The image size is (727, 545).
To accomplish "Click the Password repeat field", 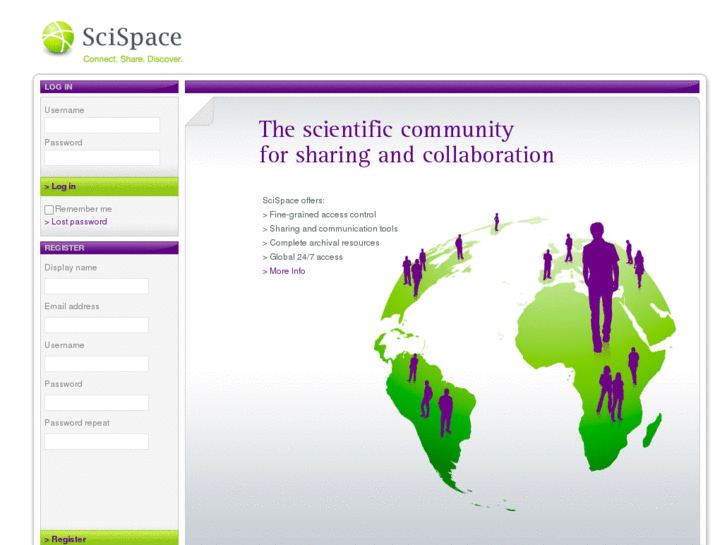I will click(x=96, y=442).
